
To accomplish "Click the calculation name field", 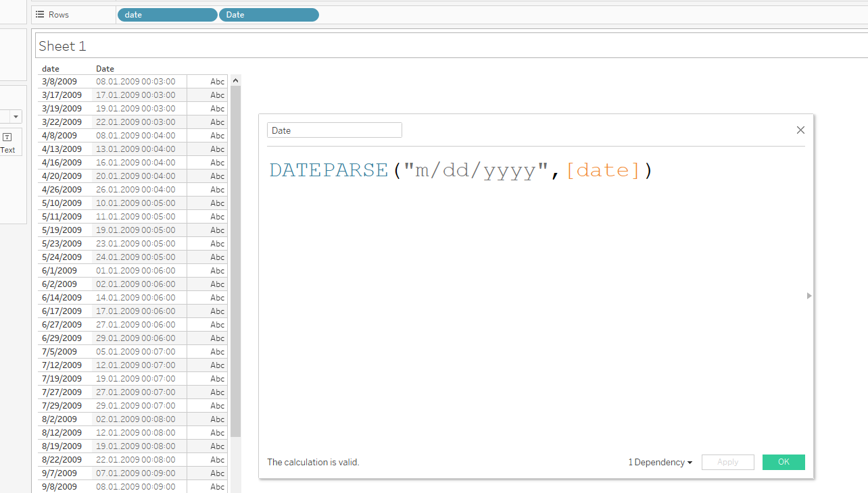I will (x=334, y=130).
